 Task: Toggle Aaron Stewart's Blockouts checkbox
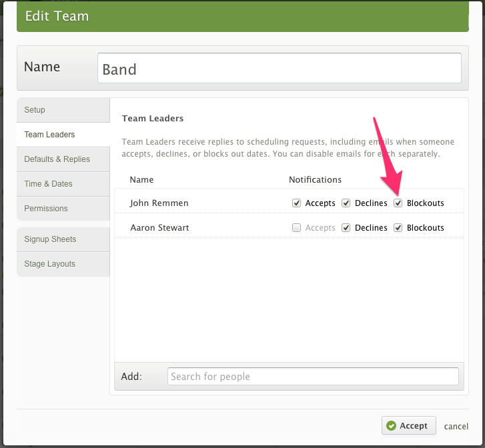click(398, 228)
